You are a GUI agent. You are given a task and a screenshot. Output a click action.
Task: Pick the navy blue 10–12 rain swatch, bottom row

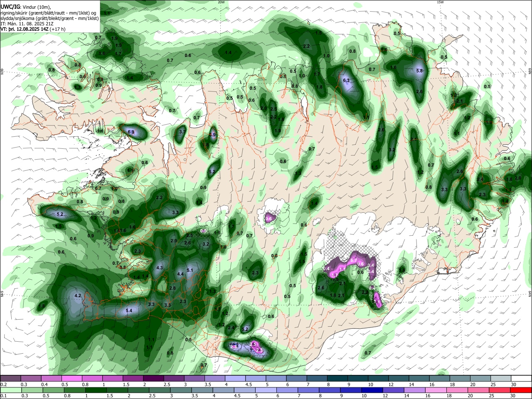372,389
